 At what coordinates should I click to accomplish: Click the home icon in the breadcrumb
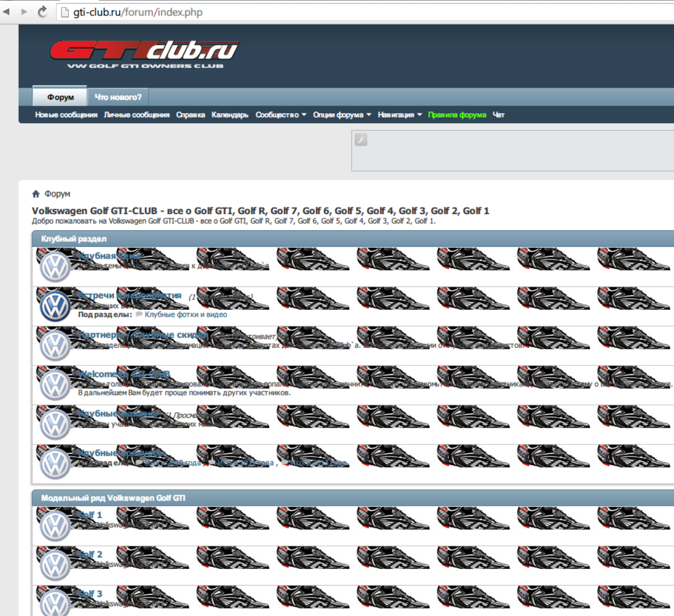click(36, 193)
